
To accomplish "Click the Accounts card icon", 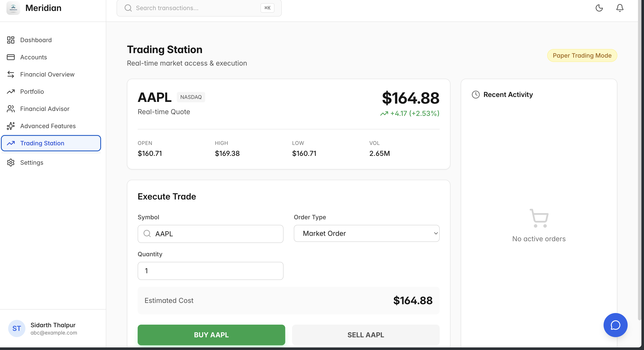I will tap(11, 57).
